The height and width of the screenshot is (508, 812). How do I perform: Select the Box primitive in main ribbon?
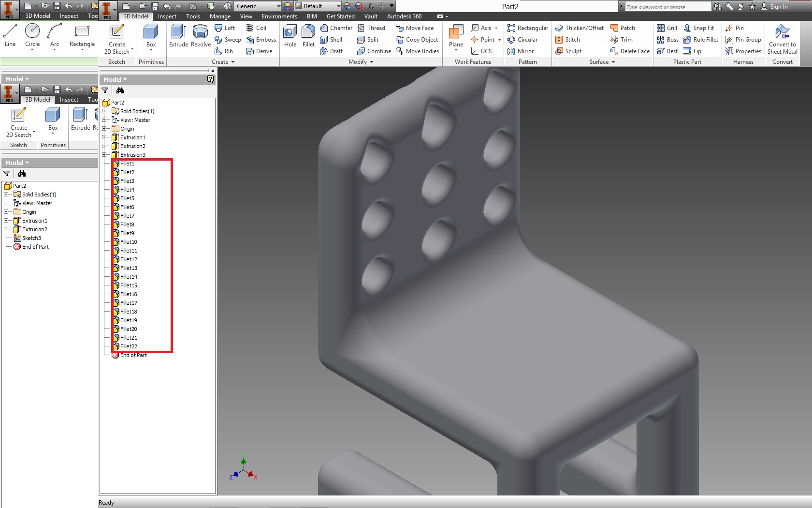tap(151, 37)
